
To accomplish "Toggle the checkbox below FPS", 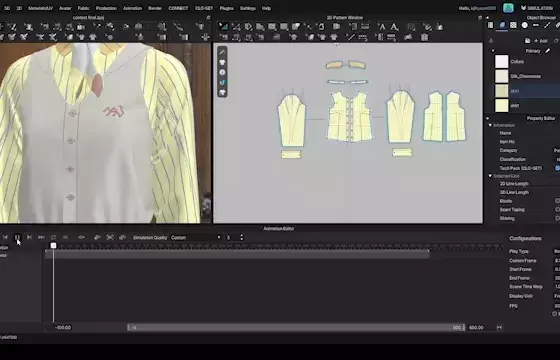I will tap(555, 314).
